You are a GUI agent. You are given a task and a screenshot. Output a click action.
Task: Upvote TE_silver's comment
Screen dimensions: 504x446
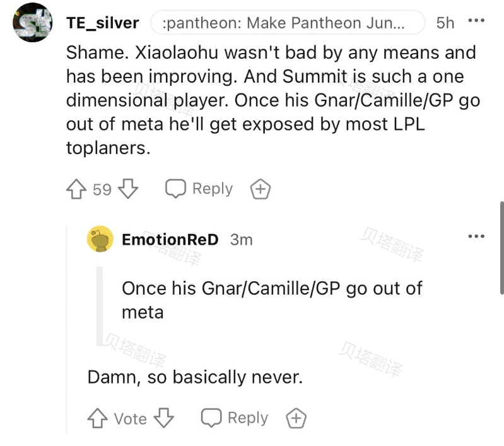pos(76,189)
